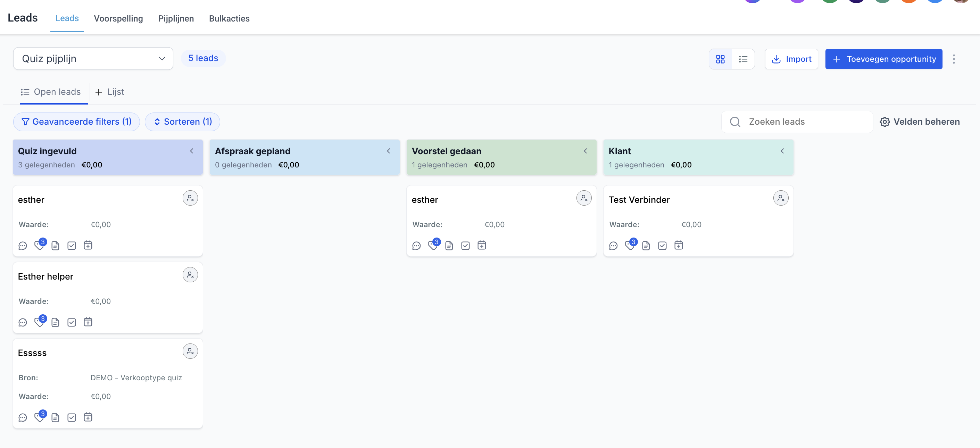Collapse the Quiz ingevuld column
The image size is (980, 448).
[192, 151]
